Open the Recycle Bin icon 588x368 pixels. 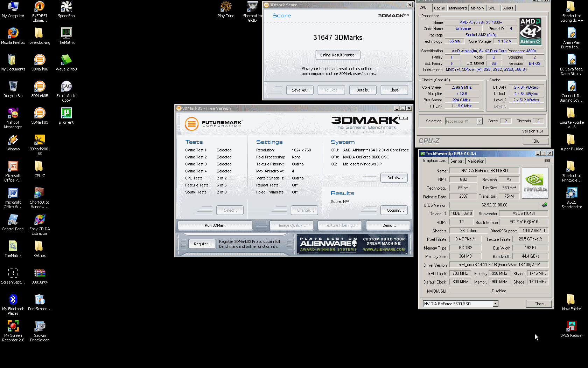13,89
